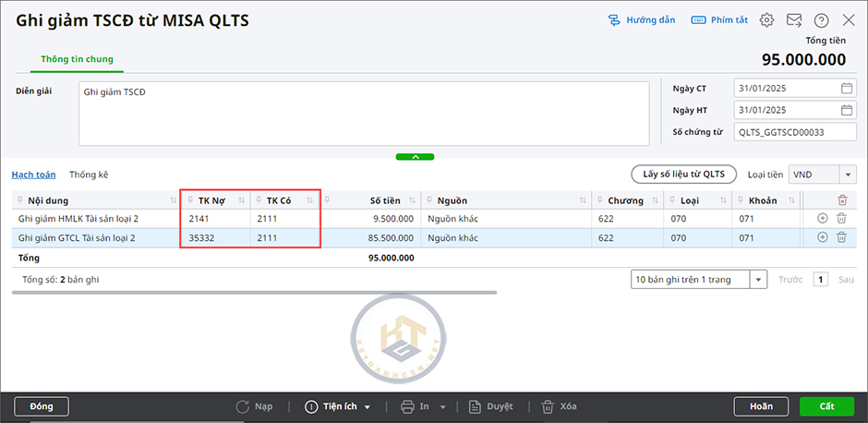The image size is (868, 423).
Task: Click Lấy số liệu từ QLTS button
Action: point(683,175)
